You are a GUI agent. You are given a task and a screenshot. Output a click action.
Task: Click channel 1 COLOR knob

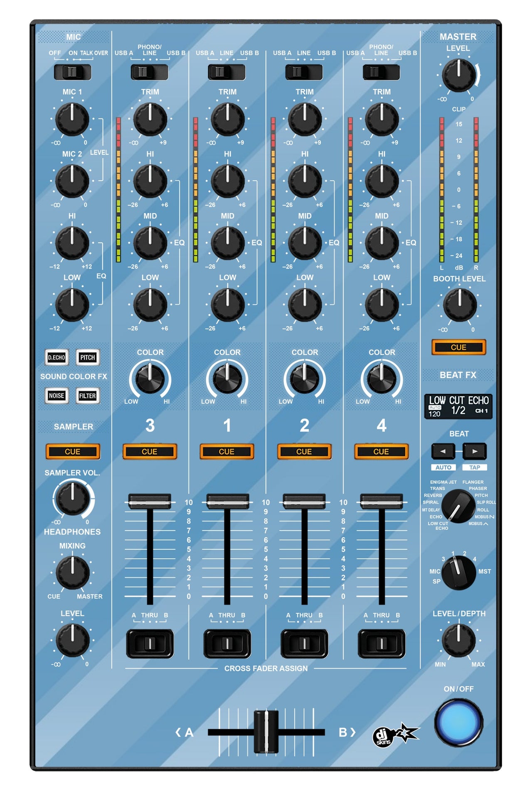coord(227,379)
